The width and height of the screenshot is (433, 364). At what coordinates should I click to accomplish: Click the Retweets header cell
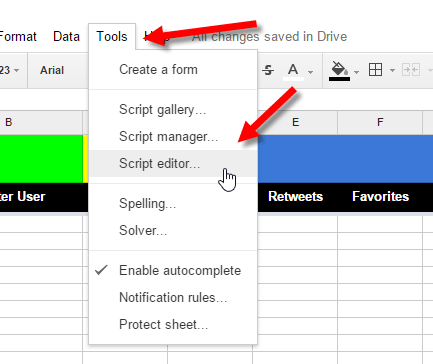point(296,197)
